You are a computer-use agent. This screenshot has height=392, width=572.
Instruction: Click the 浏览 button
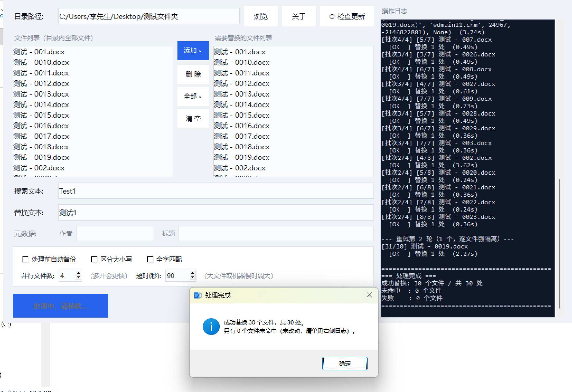tap(261, 16)
